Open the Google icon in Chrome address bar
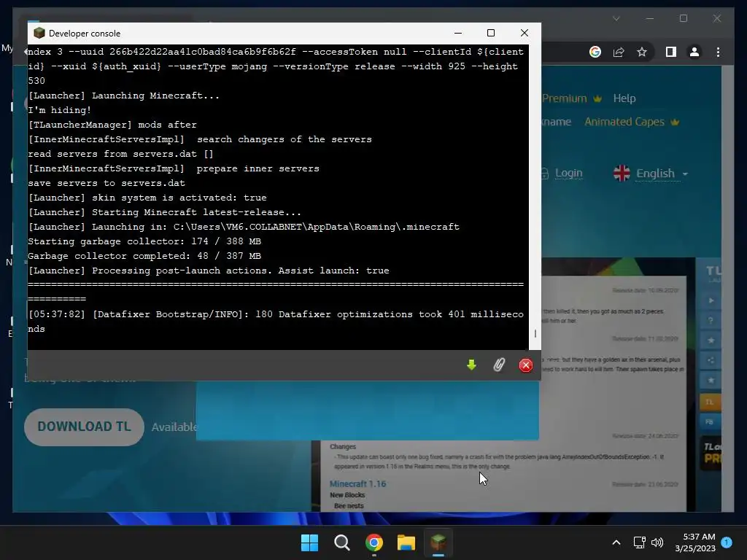 (x=595, y=52)
